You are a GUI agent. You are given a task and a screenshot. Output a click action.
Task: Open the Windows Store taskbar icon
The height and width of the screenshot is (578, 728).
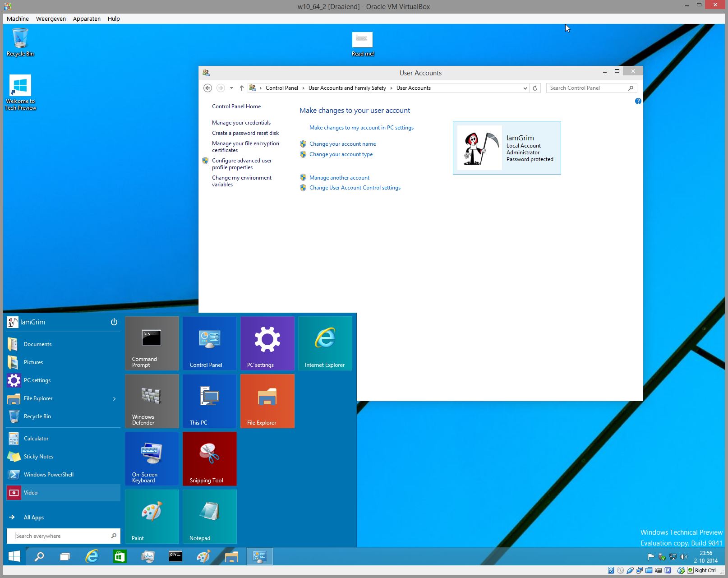point(120,556)
